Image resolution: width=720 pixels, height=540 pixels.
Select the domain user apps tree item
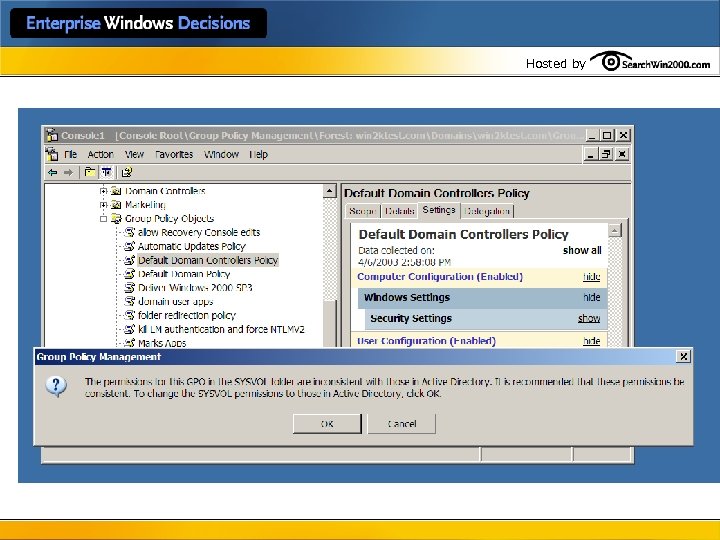[x=175, y=301]
